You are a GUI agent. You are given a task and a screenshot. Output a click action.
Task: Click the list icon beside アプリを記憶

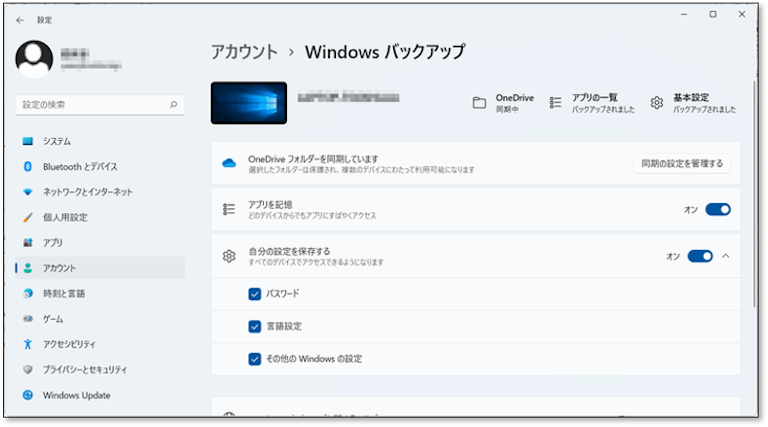pyautogui.click(x=229, y=210)
